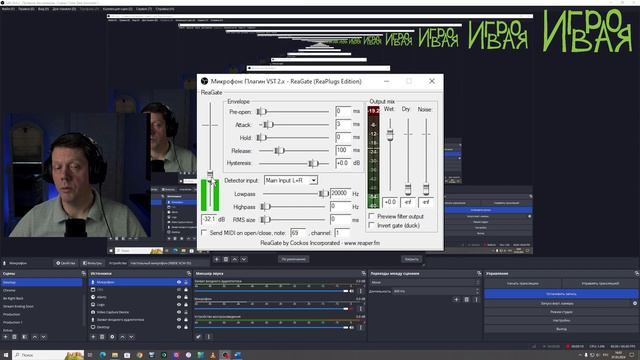Enable Preview filter output checkbox
Viewport: 640px width, 360px height.
pos(371,216)
